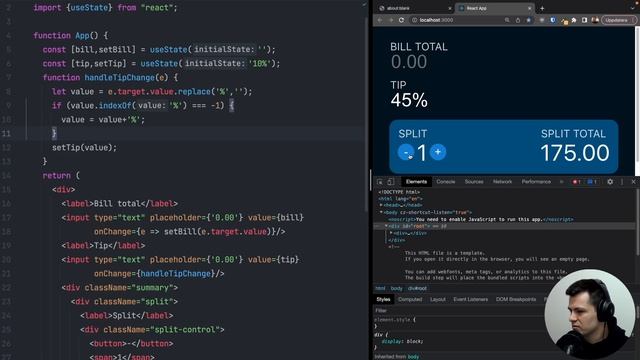Open the extensions puzzle menu
Screen dimensions: 640x360
point(574,20)
